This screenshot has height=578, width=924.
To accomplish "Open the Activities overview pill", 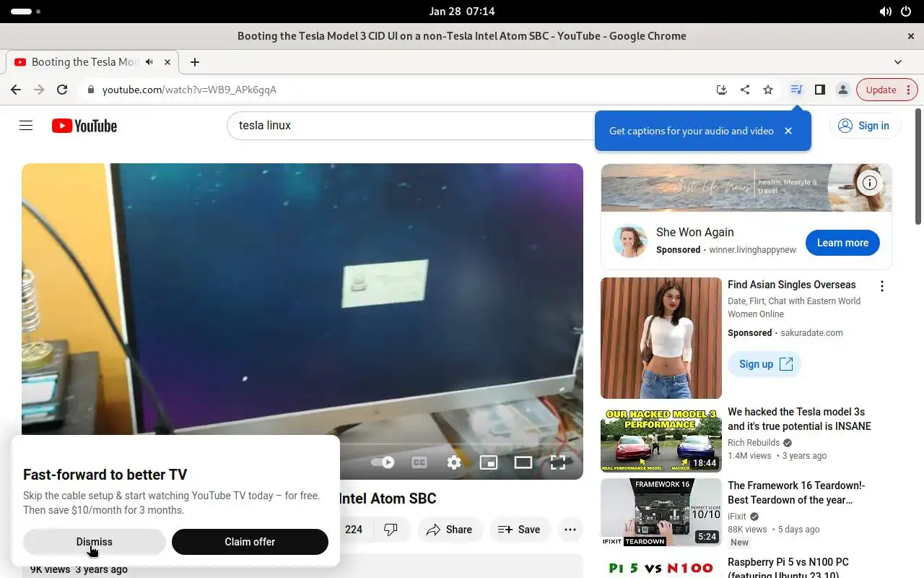I will coord(26,12).
